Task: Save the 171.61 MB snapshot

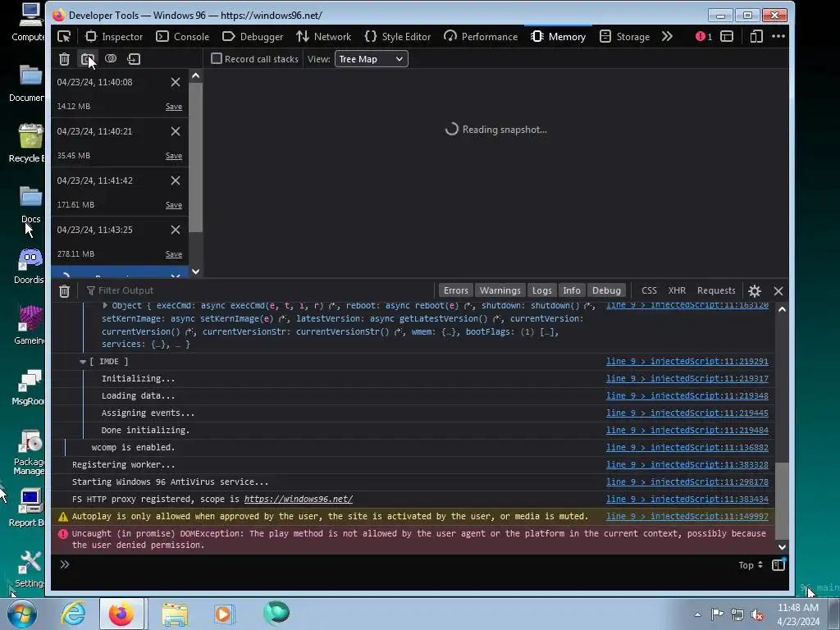Action: coord(174,205)
